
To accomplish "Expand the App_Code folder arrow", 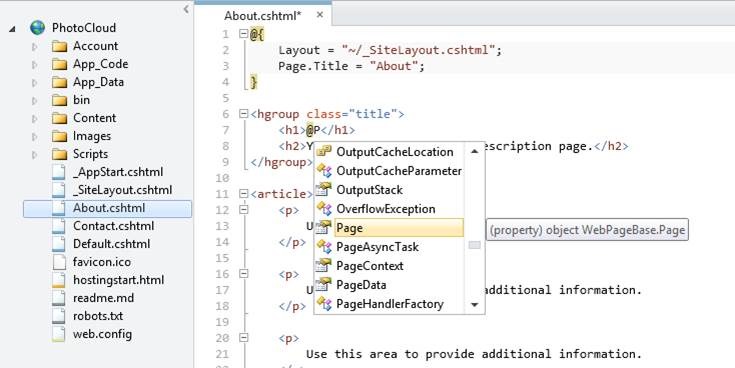I will (34, 64).
